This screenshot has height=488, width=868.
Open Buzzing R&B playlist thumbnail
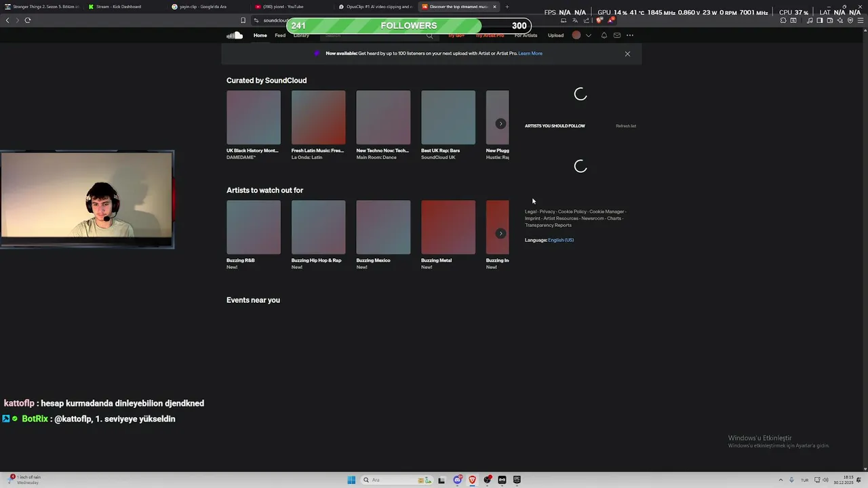[x=254, y=227]
